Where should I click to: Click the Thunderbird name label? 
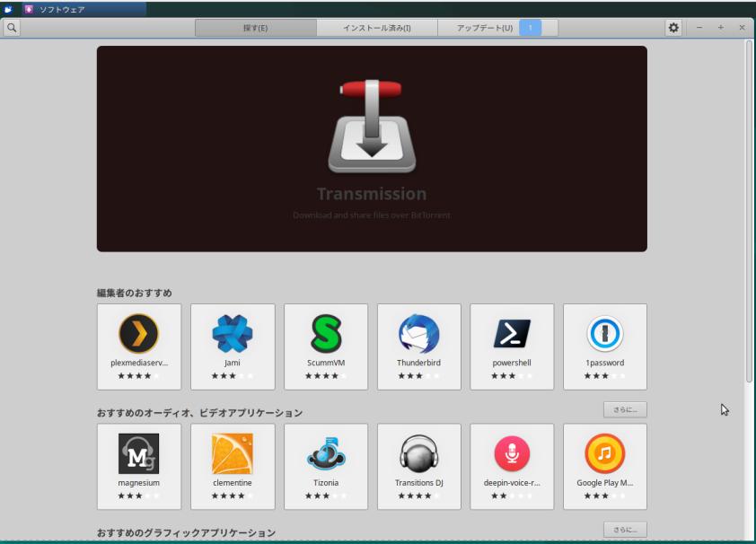[419, 363]
